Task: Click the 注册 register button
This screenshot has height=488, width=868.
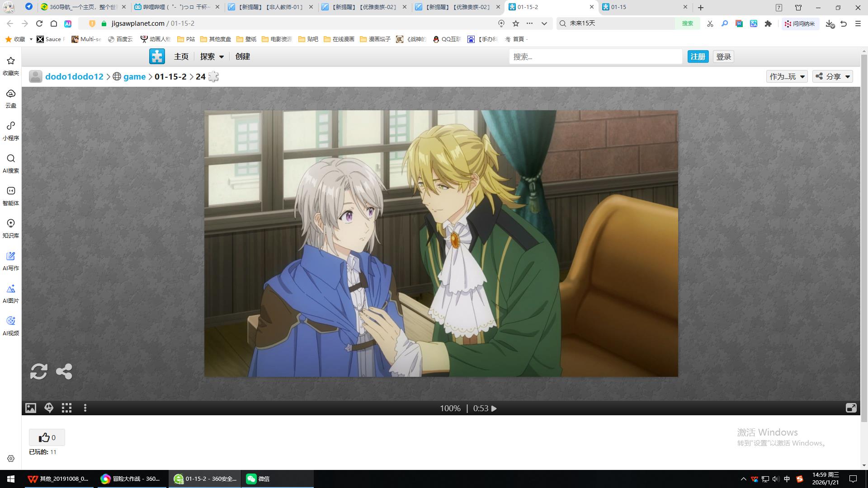Action: pyautogui.click(x=698, y=56)
